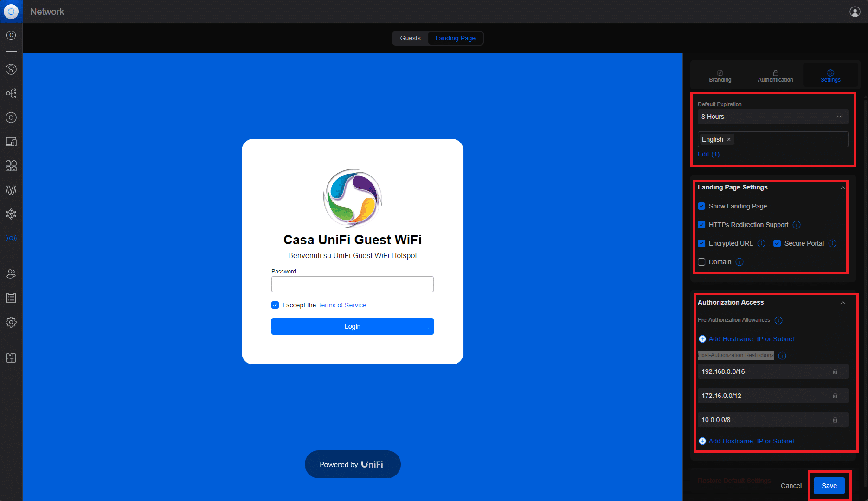Show info for Pre-Authorization Allowances
The image size is (868, 501).
click(778, 320)
